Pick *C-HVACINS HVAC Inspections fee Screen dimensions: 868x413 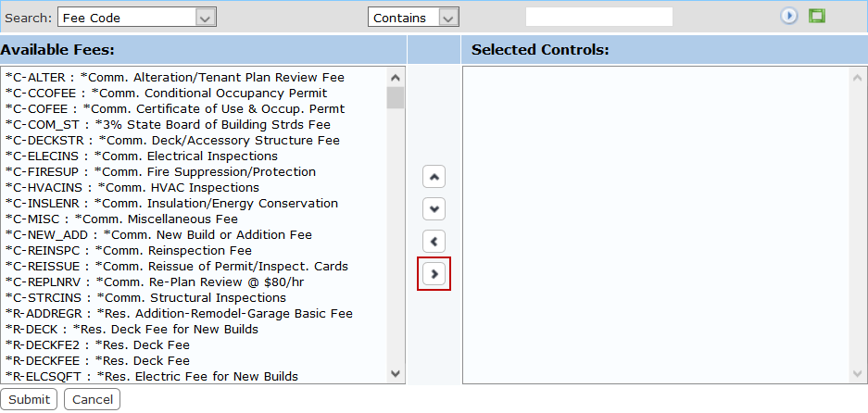132,188
